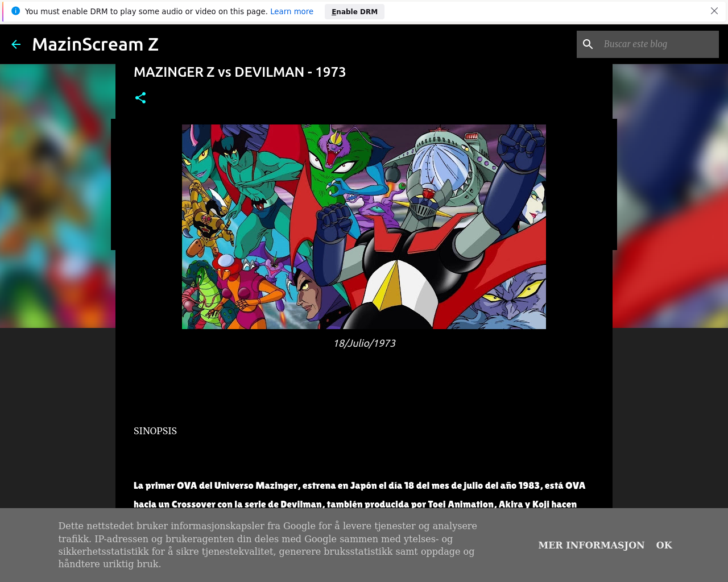Open the share icon under the post title

click(x=140, y=98)
